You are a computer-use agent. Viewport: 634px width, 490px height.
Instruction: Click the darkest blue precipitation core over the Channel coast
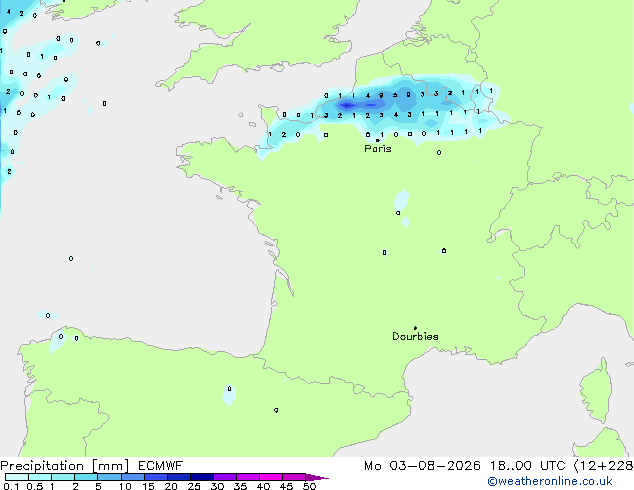347,106
